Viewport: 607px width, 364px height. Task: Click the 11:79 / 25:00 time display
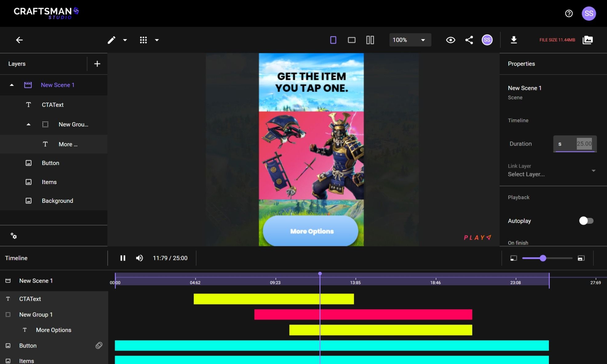click(x=170, y=258)
